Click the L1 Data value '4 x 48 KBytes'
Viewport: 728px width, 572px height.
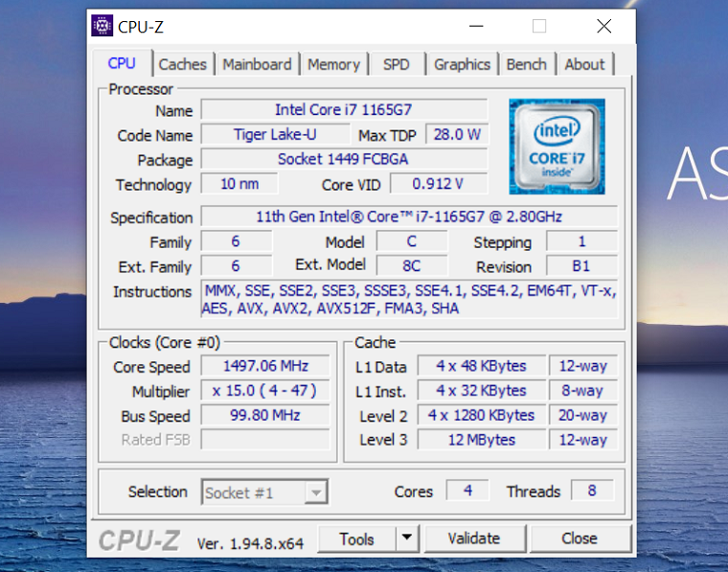pos(482,365)
